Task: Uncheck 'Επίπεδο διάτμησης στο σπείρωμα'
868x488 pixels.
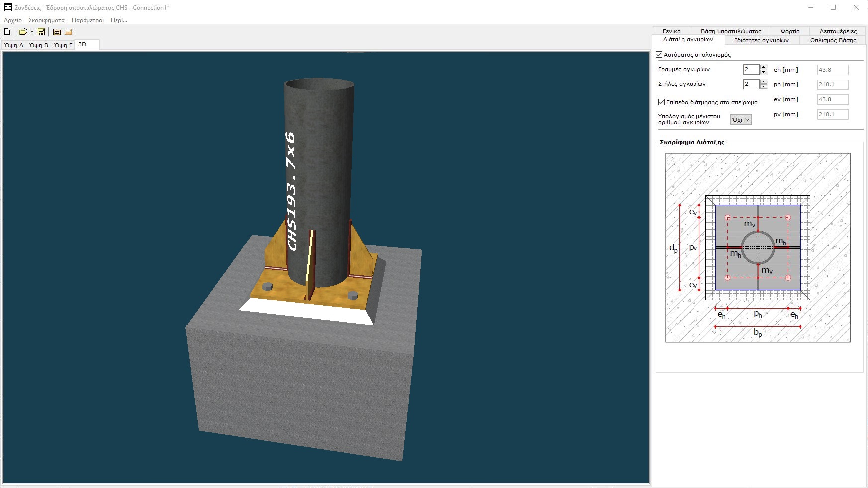Action: coord(661,102)
